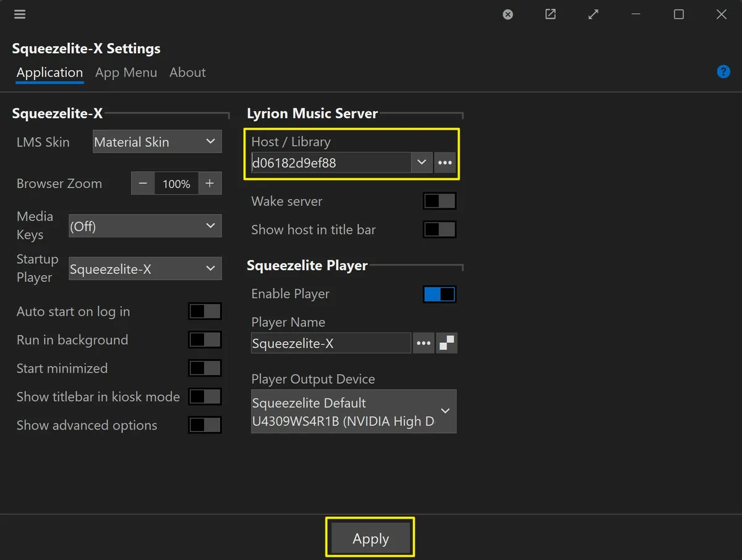Switch to Application tab
The height and width of the screenshot is (560, 742).
[49, 72]
